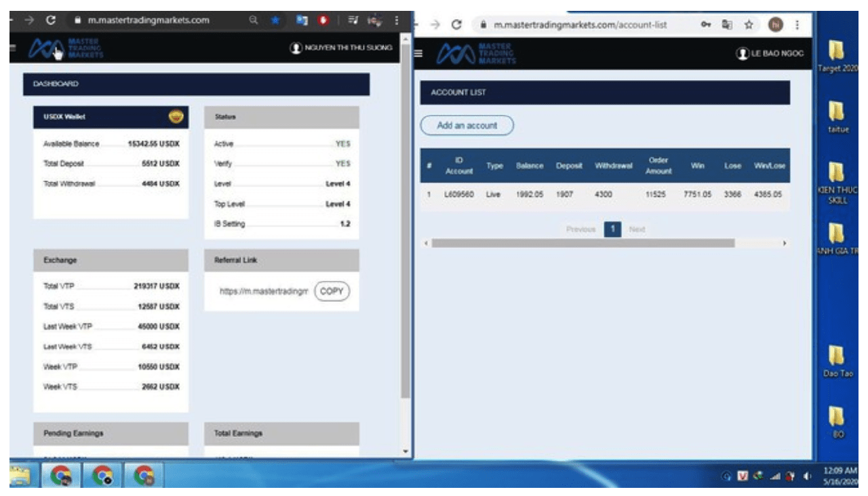This screenshot has width=868, height=496.
Task: Click Previous pagination link
Action: coord(580,229)
